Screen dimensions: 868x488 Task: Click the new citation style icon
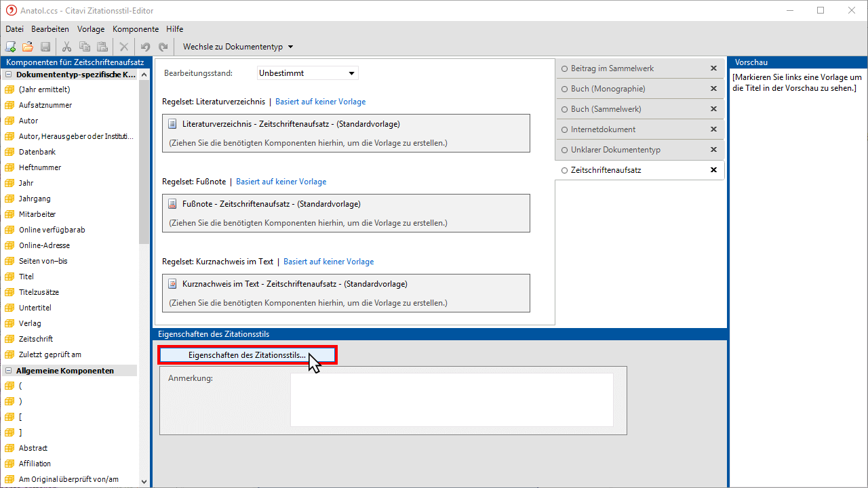coord(10,47)
